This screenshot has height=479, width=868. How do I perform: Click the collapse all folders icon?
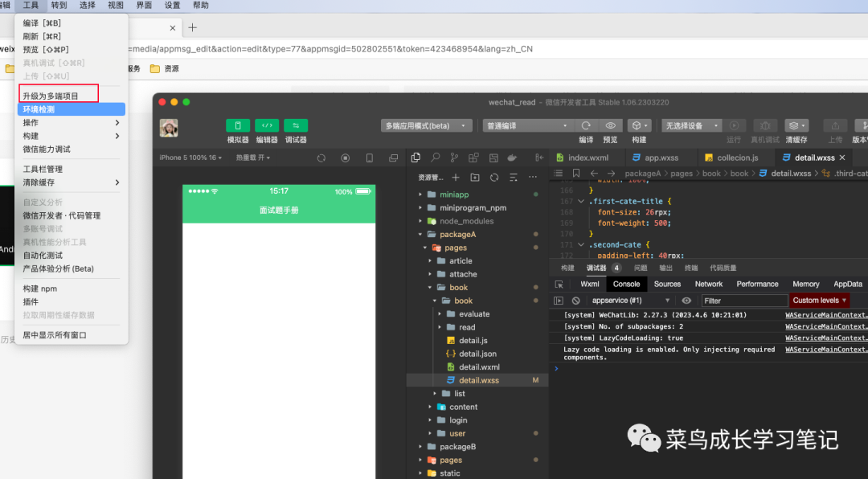pyautogui.click(x=514, y=177)
